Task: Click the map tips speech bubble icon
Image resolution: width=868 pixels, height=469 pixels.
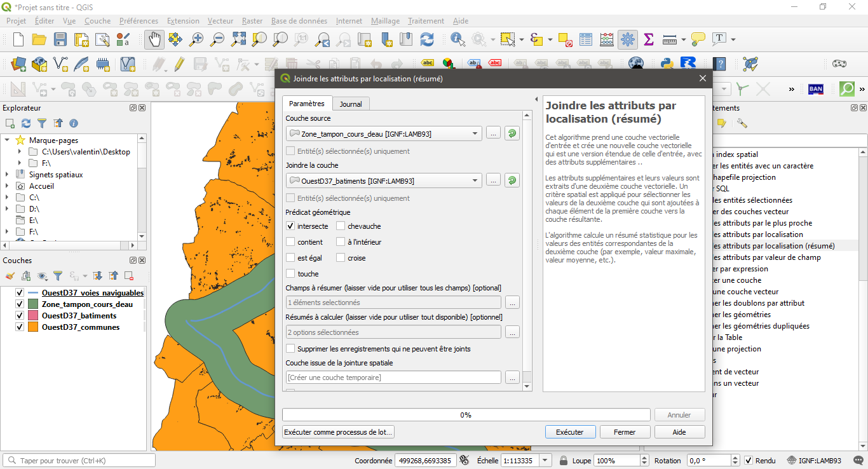Action: point(698,39)
